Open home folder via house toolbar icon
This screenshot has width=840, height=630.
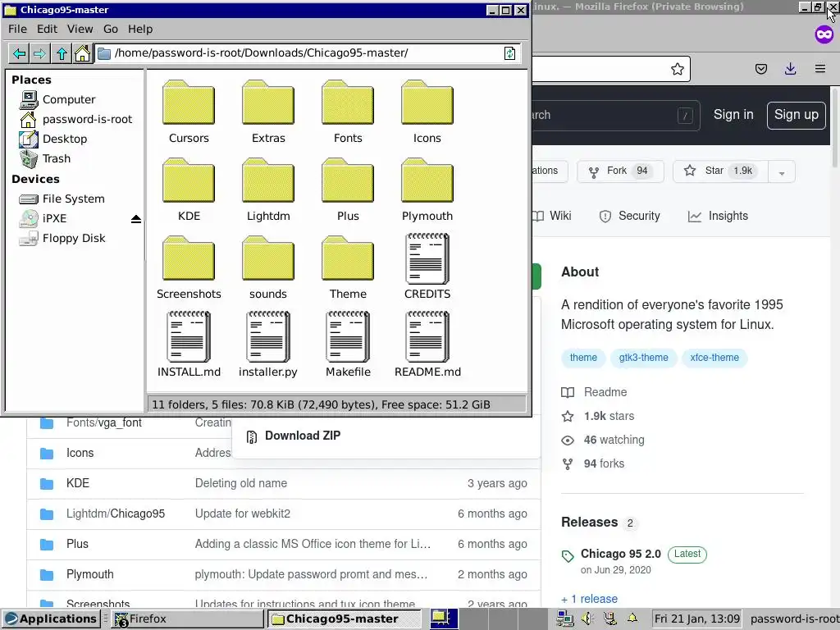click(82, 53)
